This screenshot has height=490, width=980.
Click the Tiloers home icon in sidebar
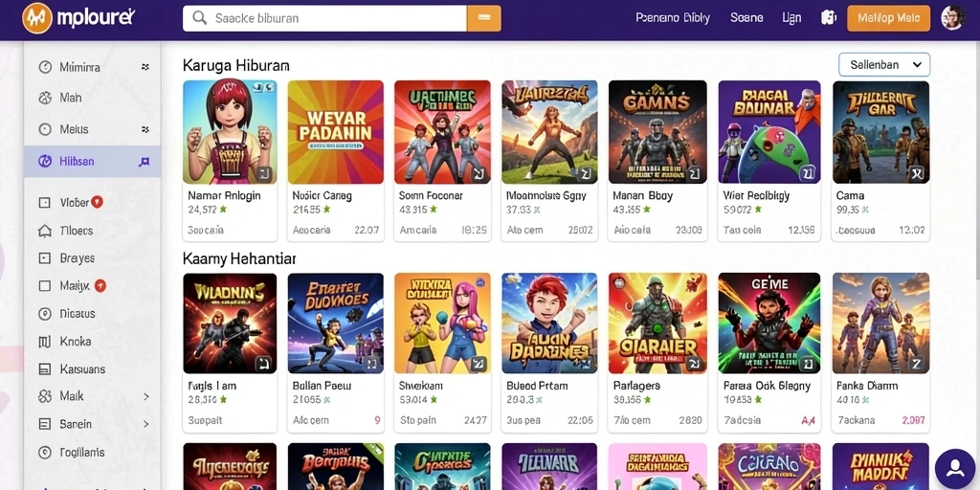45,231
